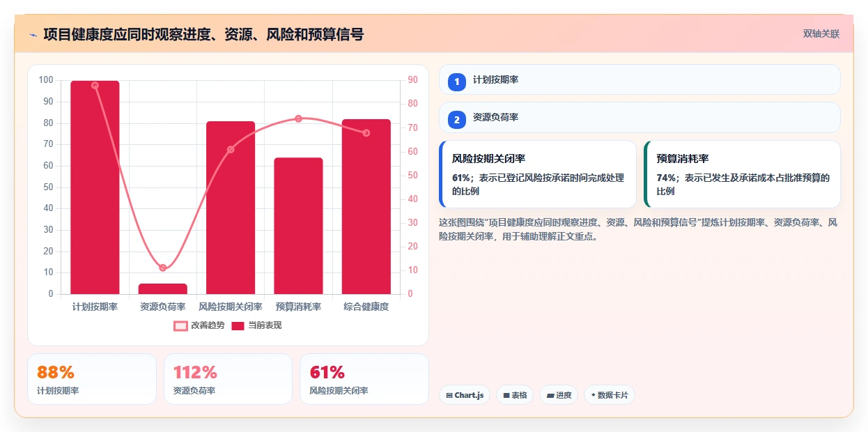The height and width of the screenshot is (432, 868).
Task: Click the 74%；表示已发生及承诺成本 description text
Action: tap(743, 185)
